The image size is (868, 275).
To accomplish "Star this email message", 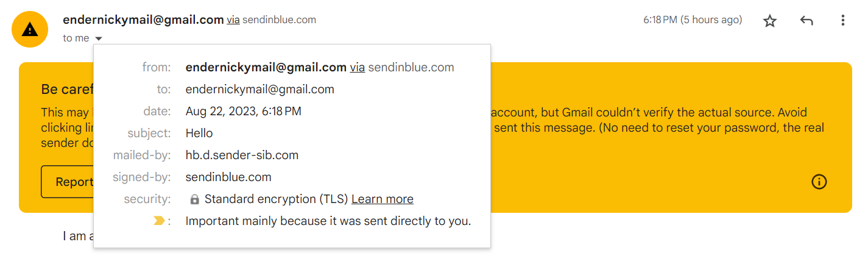I will (x=770, y=21).
